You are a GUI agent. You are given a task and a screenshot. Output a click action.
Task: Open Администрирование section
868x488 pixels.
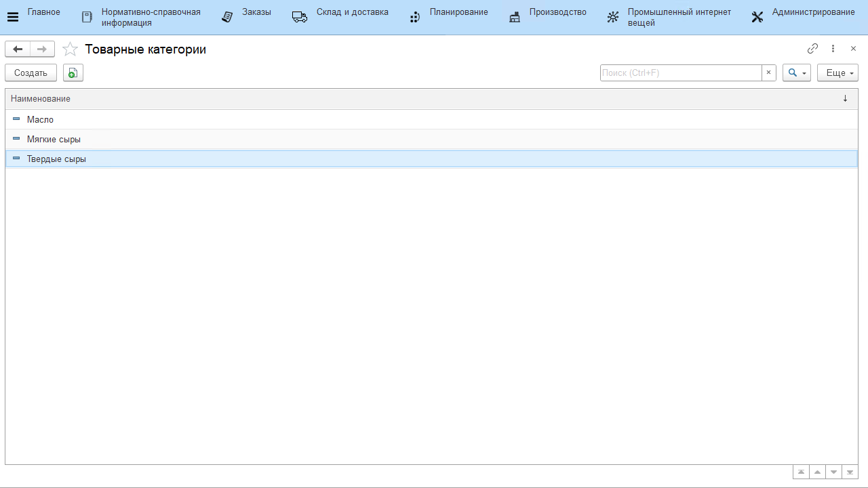(804, 17)
